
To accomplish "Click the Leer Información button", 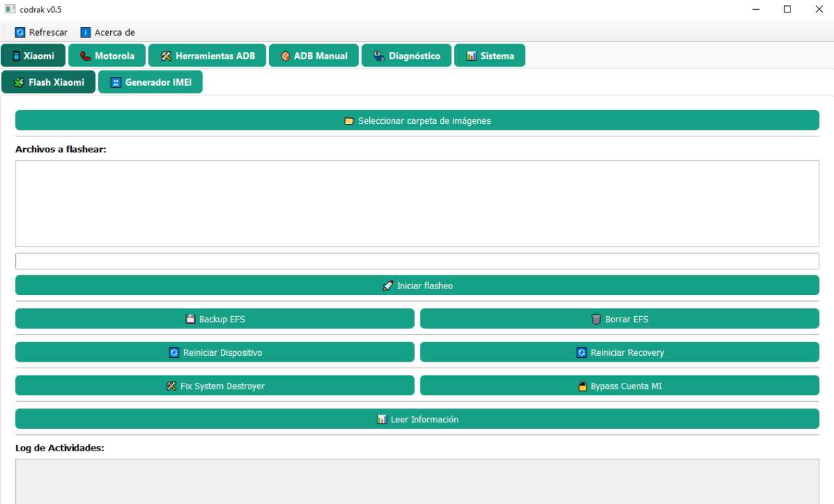I will (x=417, y=419).
